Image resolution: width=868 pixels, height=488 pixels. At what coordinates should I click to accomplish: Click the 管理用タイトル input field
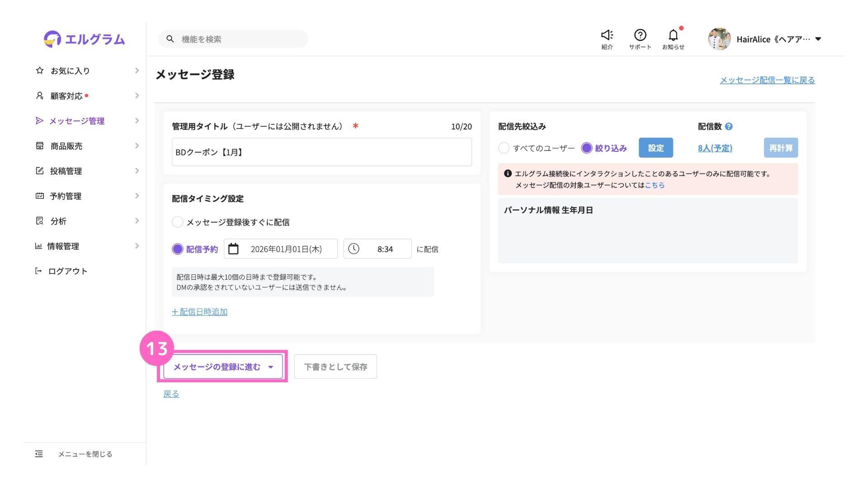(321, 152)
